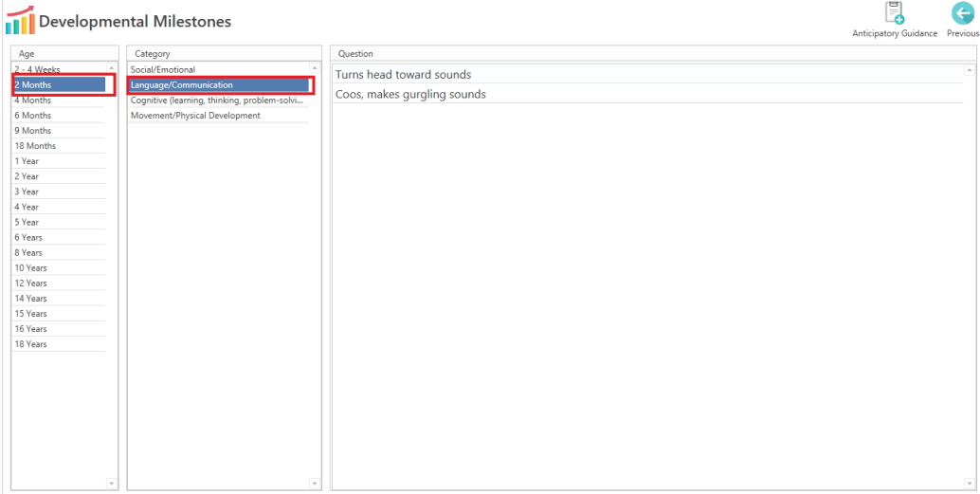Select the 2 Months age row
980x494 pixels.
tap(59, 85)
